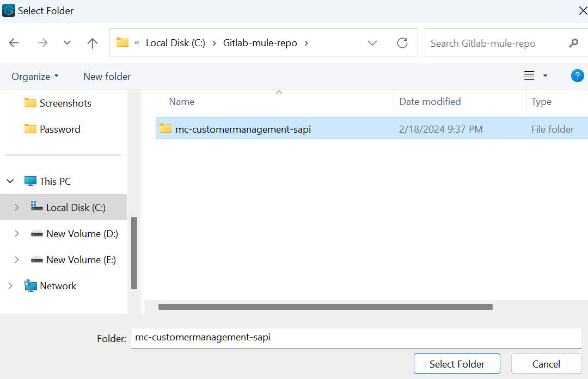Open Recent locations dropdown chevron

67,43
